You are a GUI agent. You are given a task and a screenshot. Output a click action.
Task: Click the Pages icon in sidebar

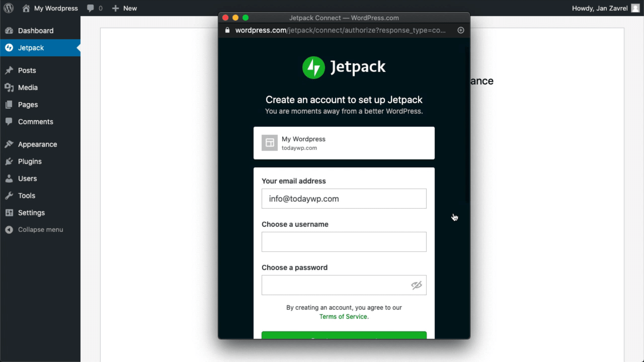9,105
